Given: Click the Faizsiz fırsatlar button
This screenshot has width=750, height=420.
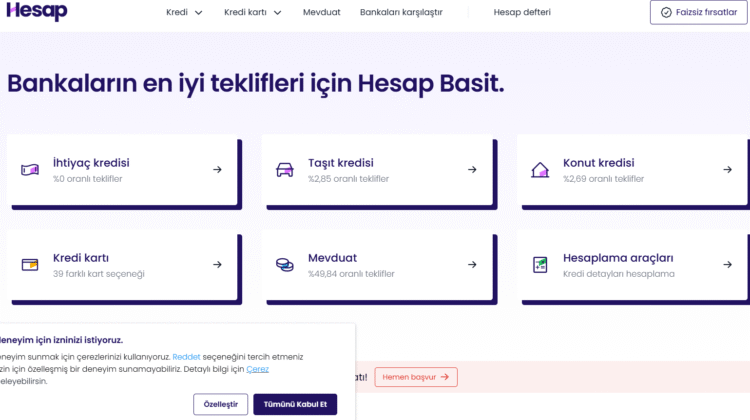Looking at the screenshot, I should (x=697, y=12).
